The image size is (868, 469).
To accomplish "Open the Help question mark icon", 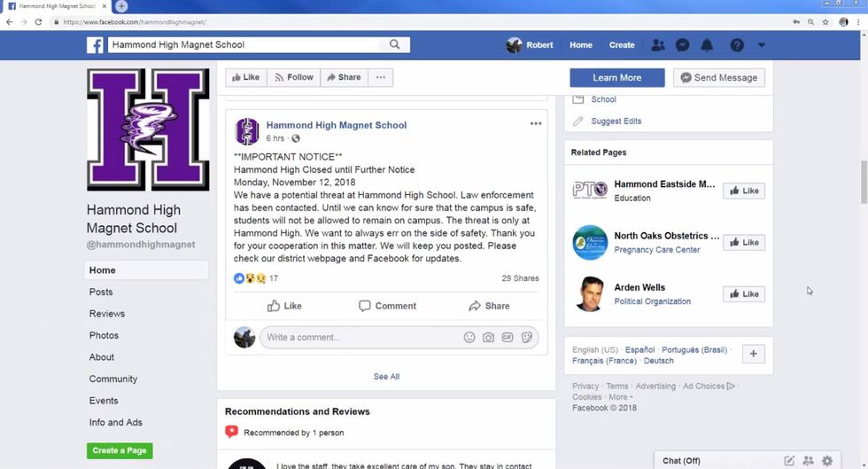I will point(736,45).
